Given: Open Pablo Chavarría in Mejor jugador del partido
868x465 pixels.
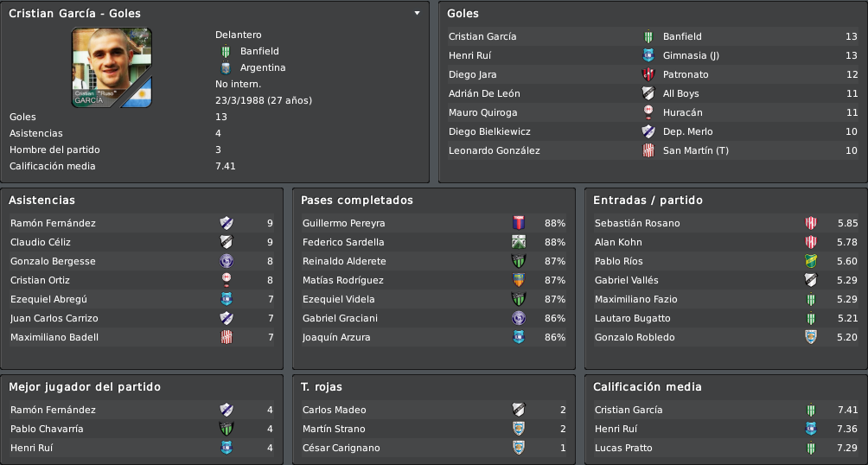Looking at the screenshot, I should pos(47,429).
